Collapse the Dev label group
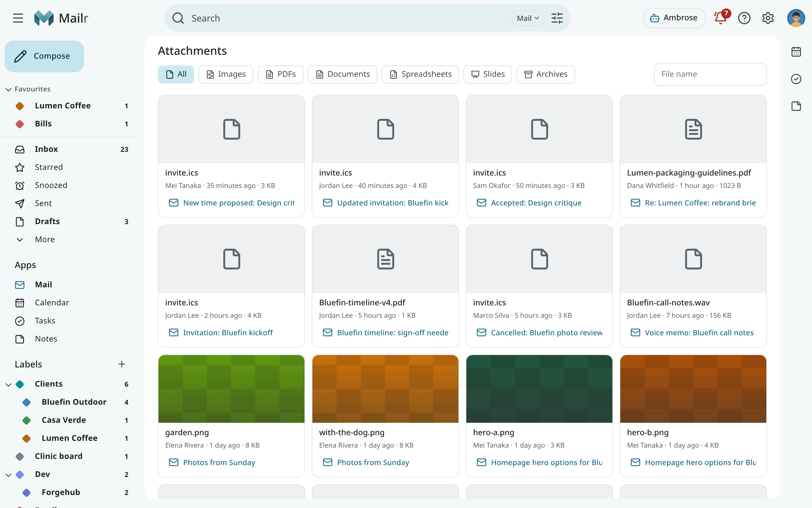 [8, 475]
